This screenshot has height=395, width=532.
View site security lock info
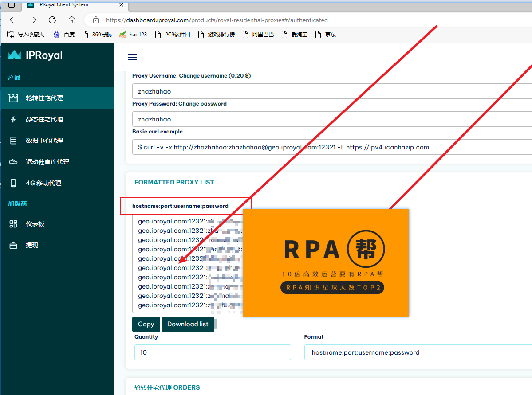96,20
